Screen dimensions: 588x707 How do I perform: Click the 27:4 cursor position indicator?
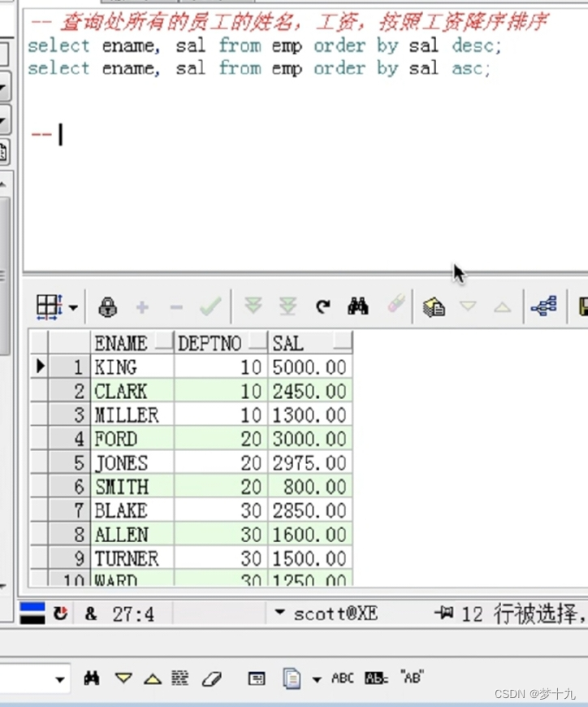click(x=133, y=614)
